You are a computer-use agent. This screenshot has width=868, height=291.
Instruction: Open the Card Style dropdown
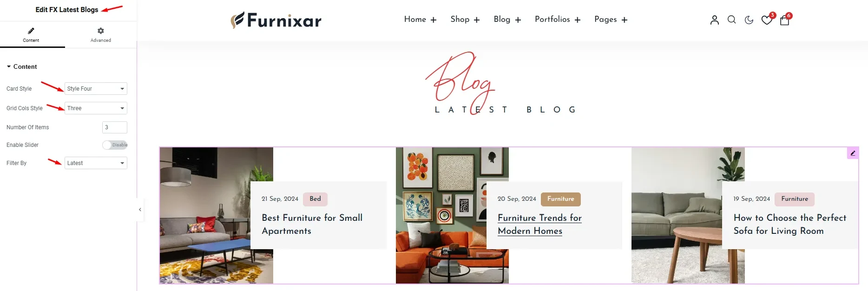[96, 89]
